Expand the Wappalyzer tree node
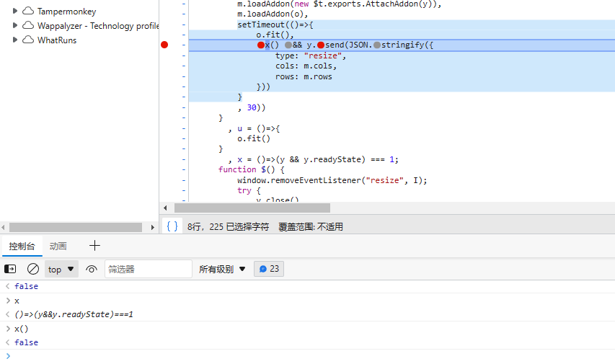 coord(15,25)
